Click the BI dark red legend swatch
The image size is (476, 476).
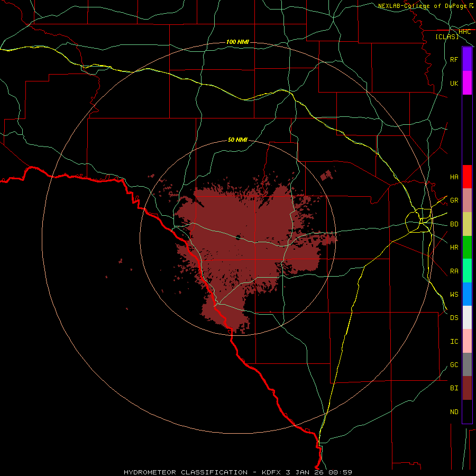coord(467,388)
